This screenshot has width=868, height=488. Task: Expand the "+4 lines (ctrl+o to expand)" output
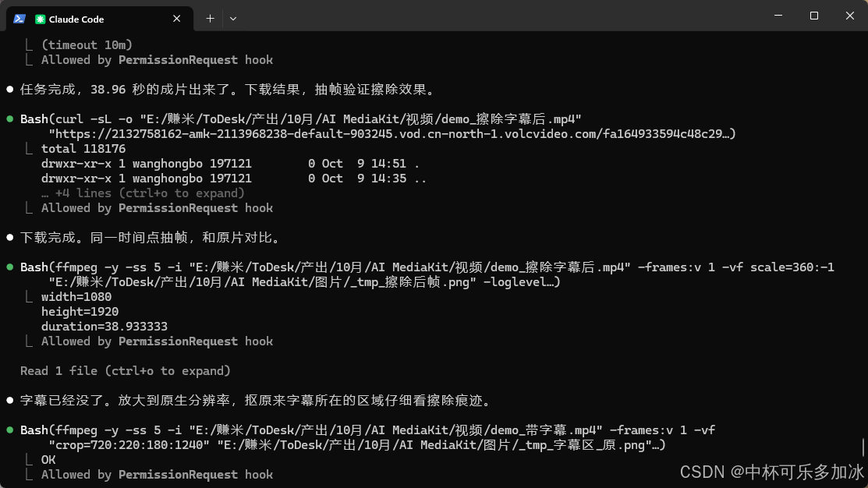[143, 193]
